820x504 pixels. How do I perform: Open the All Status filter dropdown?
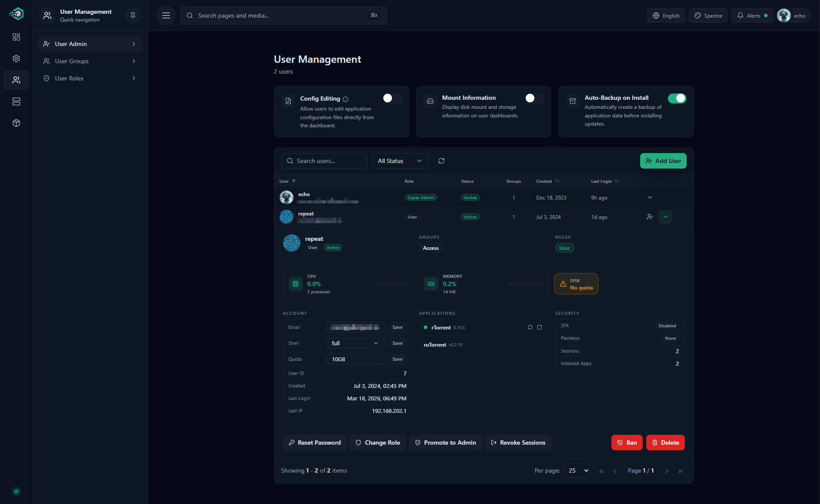(400, 161)
